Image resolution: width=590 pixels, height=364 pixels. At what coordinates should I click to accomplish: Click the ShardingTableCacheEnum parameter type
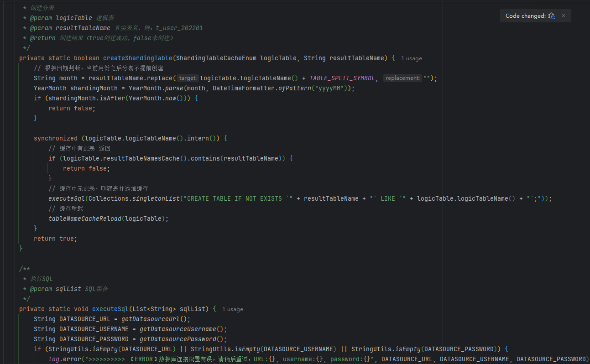(x=216, y=58)
